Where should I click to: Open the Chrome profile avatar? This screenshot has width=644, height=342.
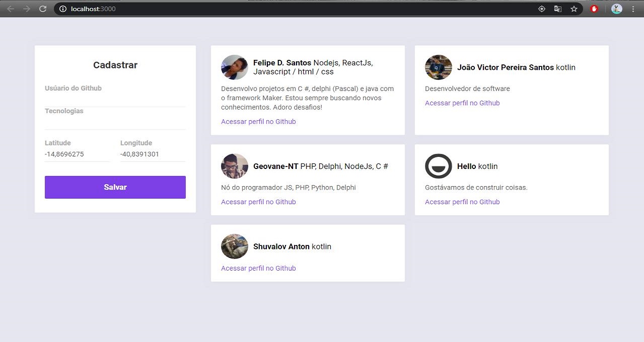click(617, 9)
